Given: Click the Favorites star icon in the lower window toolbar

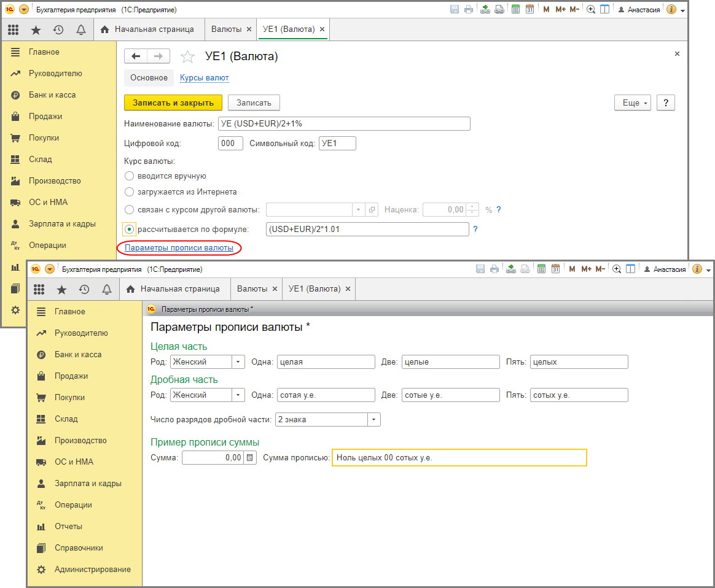Looking at the screenshot, I should pos(61,289).
